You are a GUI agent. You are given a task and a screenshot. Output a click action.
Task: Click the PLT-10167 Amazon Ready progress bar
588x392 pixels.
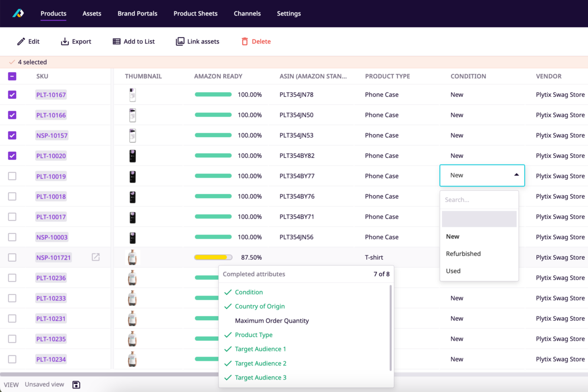tap(213, 95)
